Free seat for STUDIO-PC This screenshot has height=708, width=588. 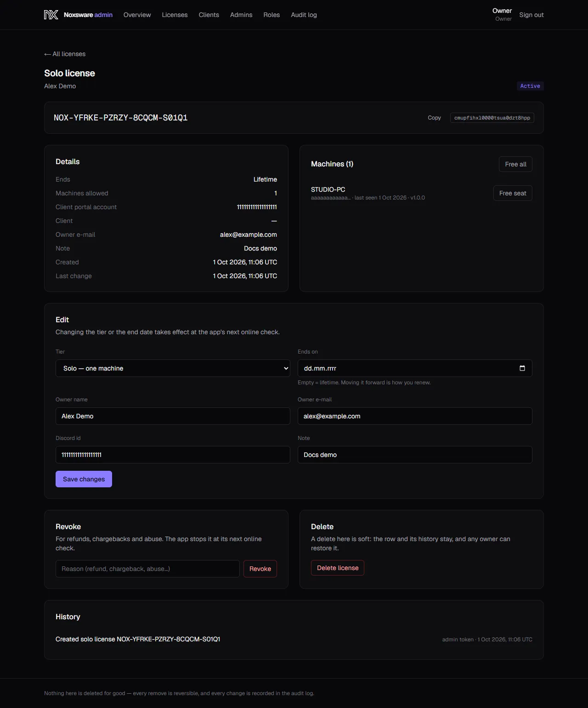(x=513, y=193)
